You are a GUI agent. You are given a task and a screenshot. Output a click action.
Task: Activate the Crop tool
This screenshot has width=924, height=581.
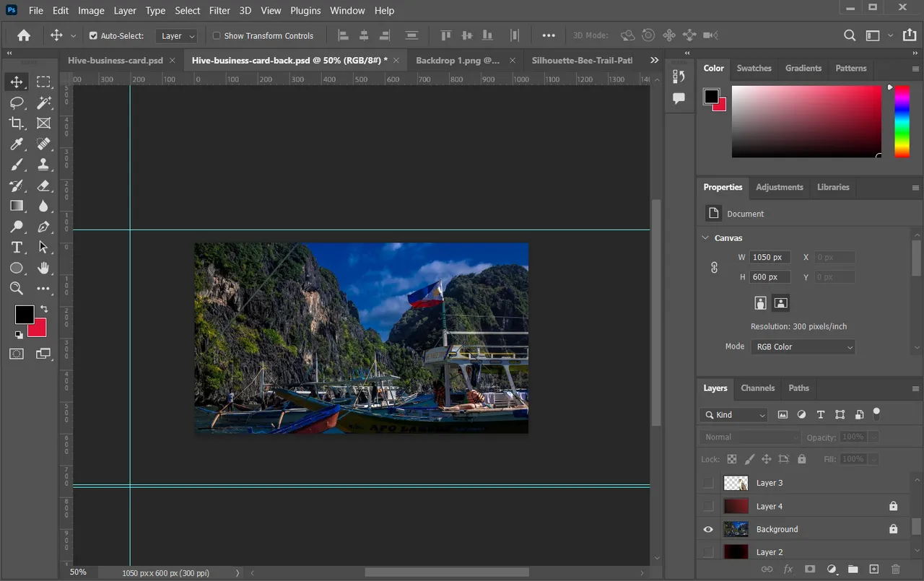click(17, 123)
